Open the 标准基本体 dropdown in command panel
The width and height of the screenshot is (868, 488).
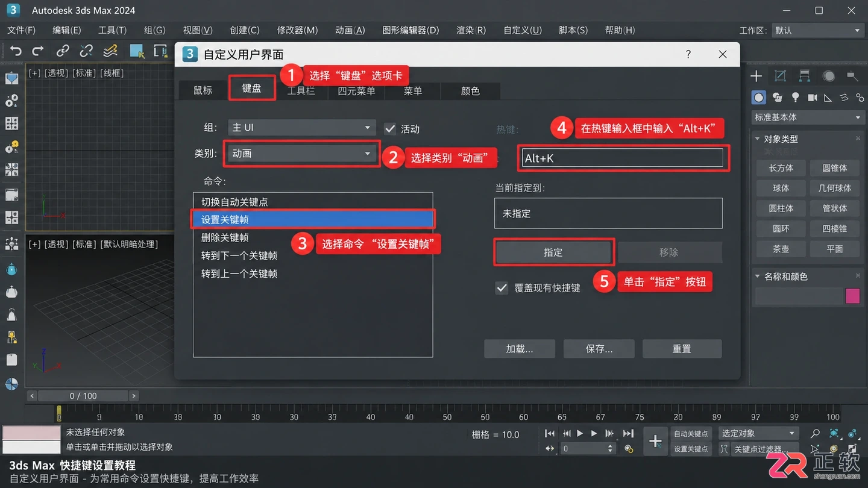[x=808, y=117]
